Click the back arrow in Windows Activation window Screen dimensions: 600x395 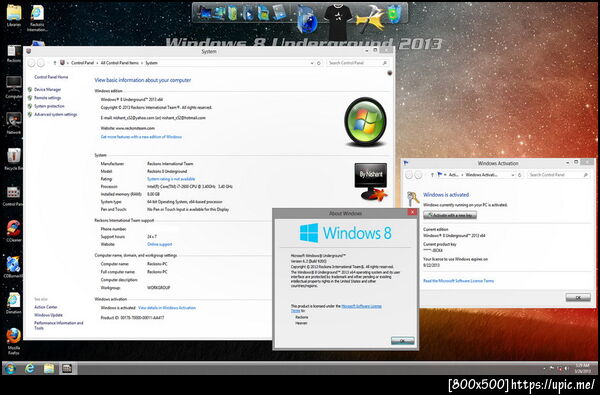[x=409, y=175]
